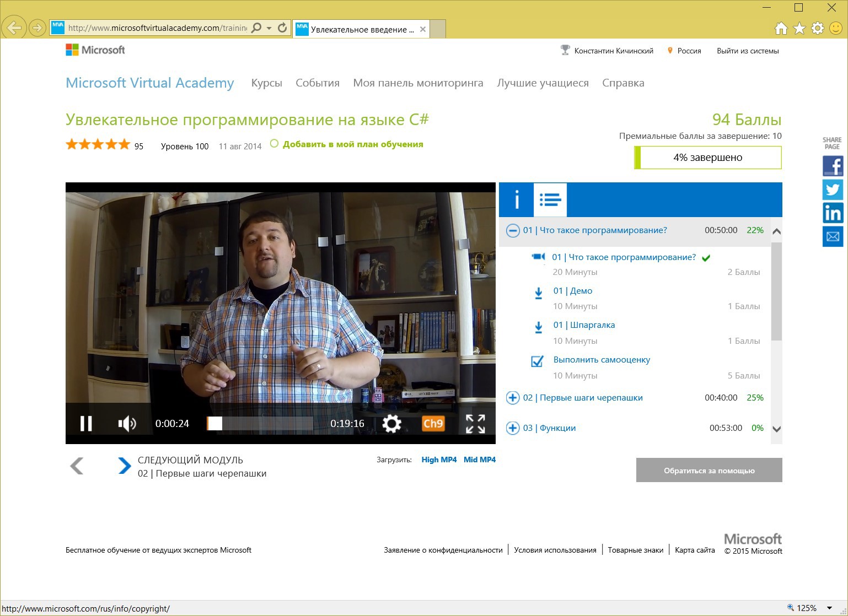Click Выйти из системы
848x616 pixels.
748,51
